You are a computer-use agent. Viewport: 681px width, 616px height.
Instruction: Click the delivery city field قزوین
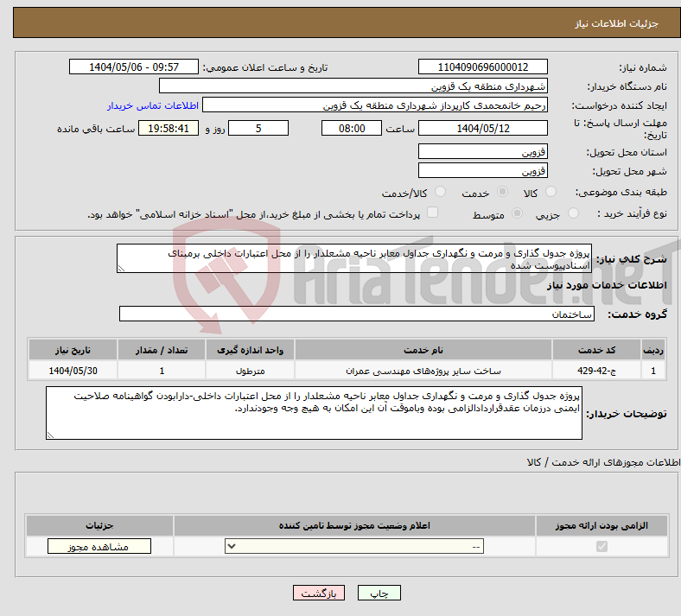coord(483,170)
